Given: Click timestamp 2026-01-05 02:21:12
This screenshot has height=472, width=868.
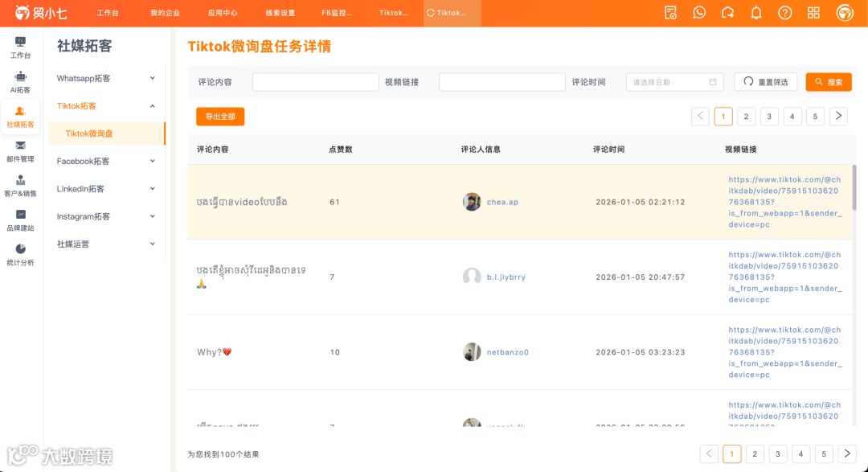Looking at the screenshot, I should click(x=641, y=202).
